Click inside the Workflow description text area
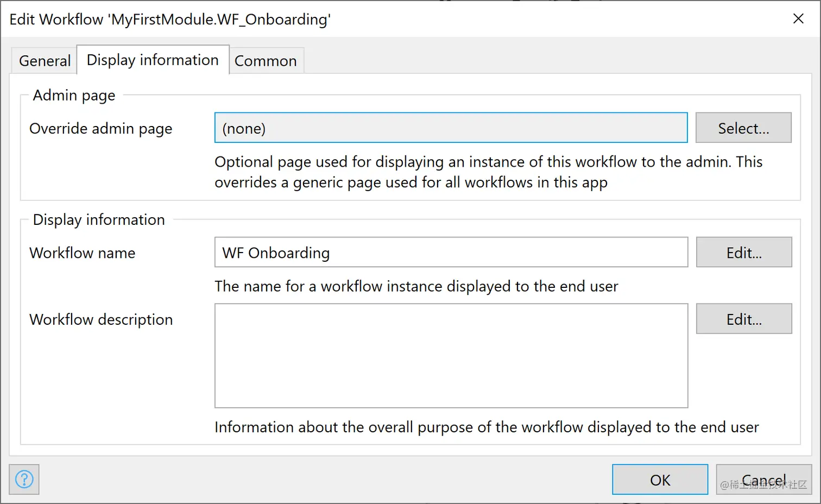 [x=451, y=356]
